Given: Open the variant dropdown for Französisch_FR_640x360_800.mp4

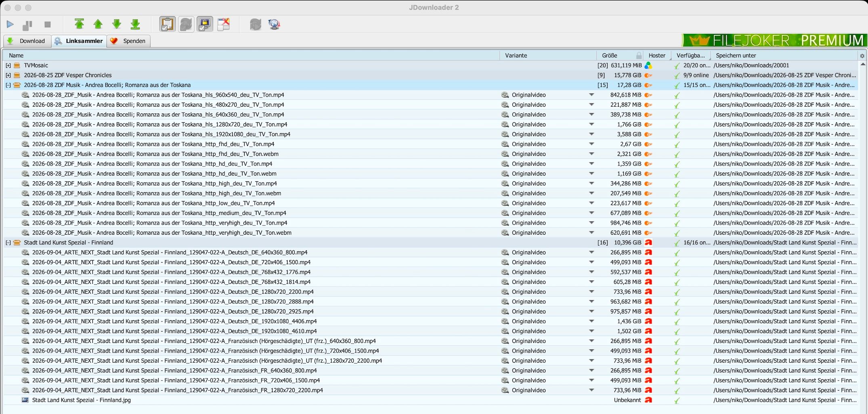Looking at the screenshot, I should [591, 370].
